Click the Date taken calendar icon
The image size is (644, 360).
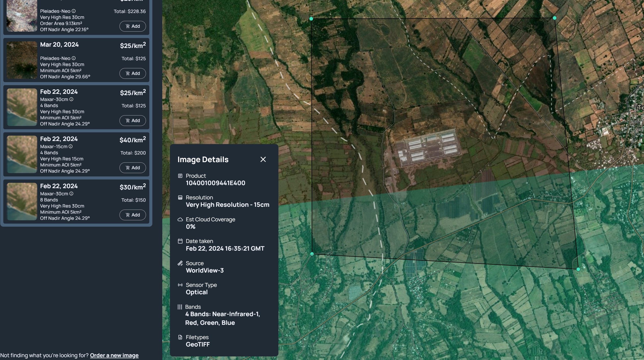(x=180, y=241)
